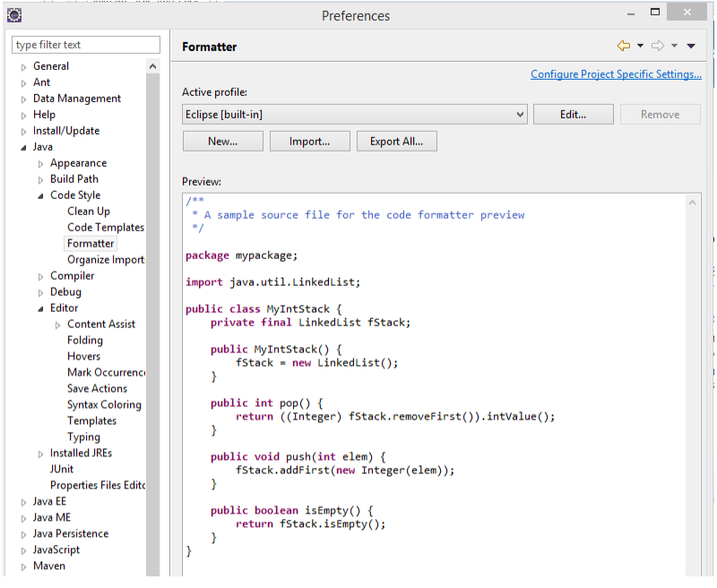Expand the Maven node
Screen dimensions: 717x588
pyautogui.click(x=24, y=567)
